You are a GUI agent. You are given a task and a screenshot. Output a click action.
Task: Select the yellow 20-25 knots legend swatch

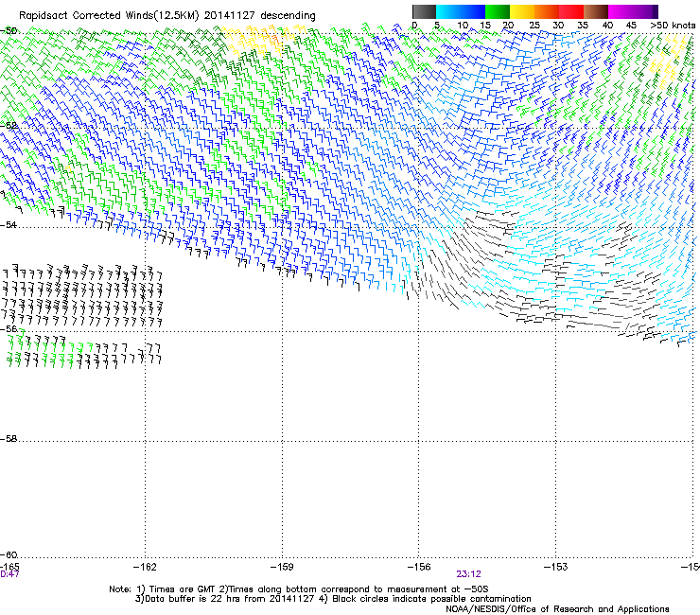[522, 11]
